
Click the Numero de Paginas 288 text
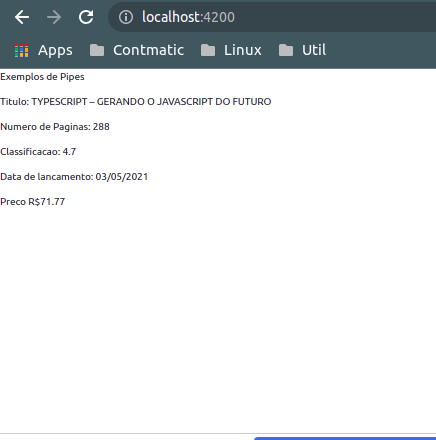55,127
